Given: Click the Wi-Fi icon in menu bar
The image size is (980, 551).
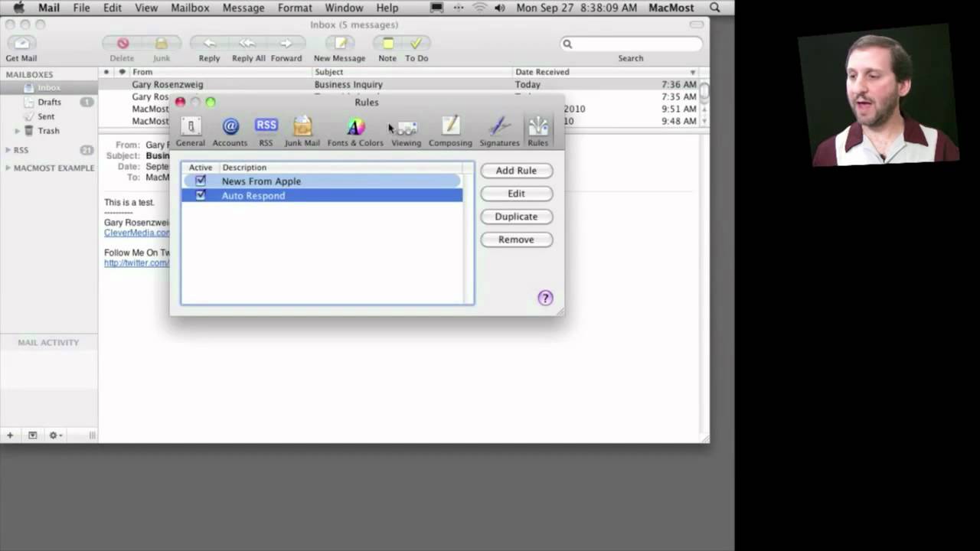Looking at the screenshot, I should click(x=480, y=8).
